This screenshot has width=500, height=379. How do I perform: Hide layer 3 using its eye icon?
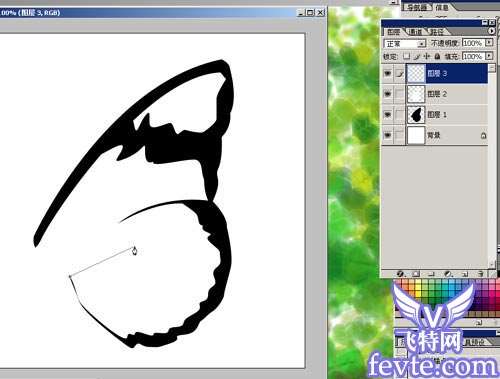(387, 73)
